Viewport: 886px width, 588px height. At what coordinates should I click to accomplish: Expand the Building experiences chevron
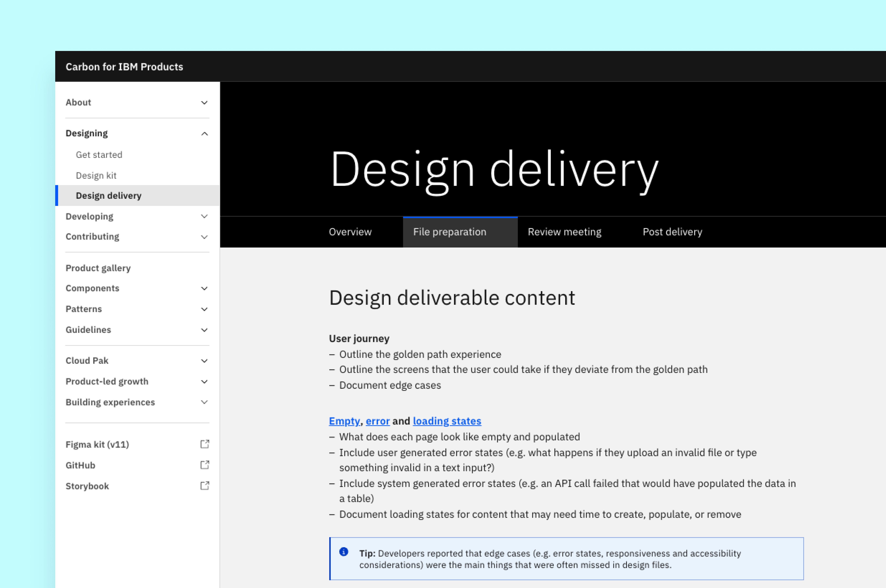pyautogui.click(x=204, y=402)
